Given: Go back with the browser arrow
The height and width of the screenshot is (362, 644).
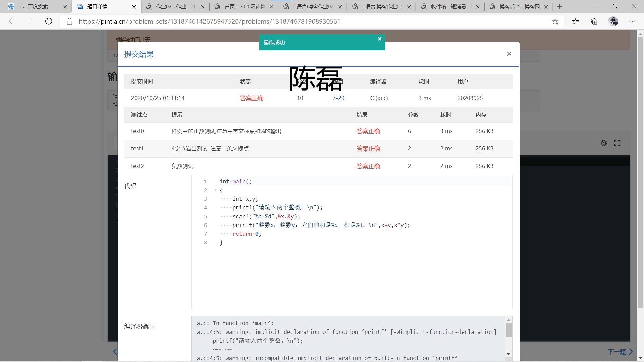Looking at the screenshot, I should coord(12,21).
